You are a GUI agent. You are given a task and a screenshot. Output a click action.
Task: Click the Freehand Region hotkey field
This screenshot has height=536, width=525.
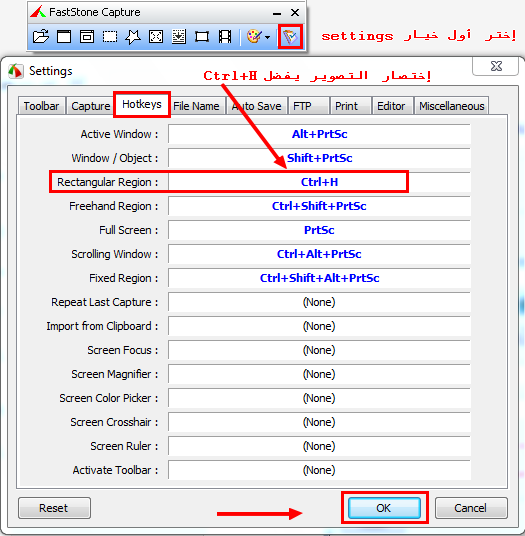[319, 206]
